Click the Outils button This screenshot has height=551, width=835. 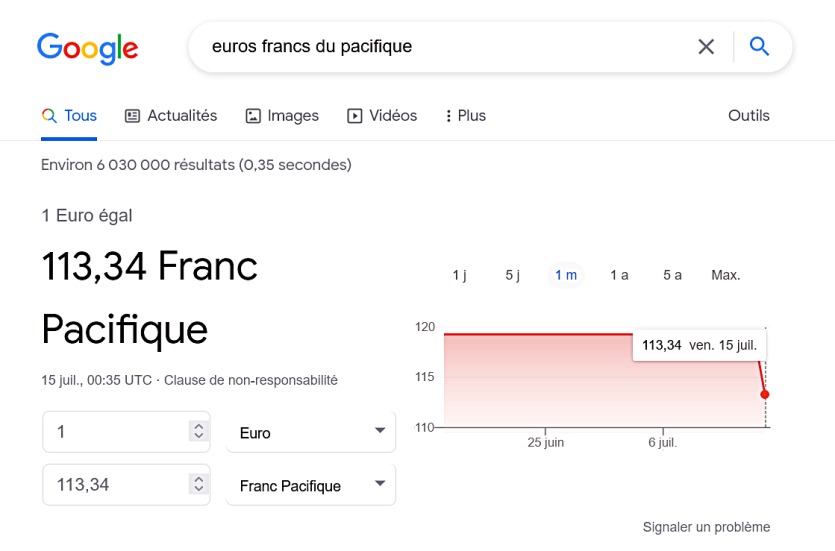click(x=748, y=115)
